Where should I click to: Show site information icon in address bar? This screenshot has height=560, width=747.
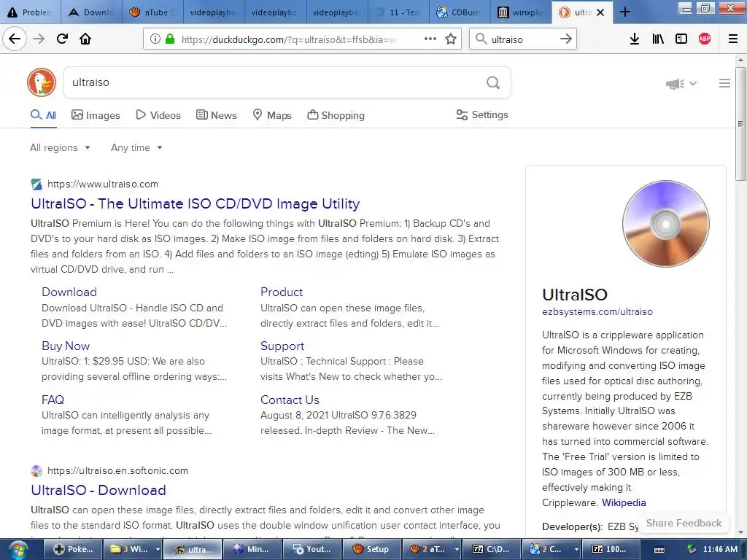(155, 39)
